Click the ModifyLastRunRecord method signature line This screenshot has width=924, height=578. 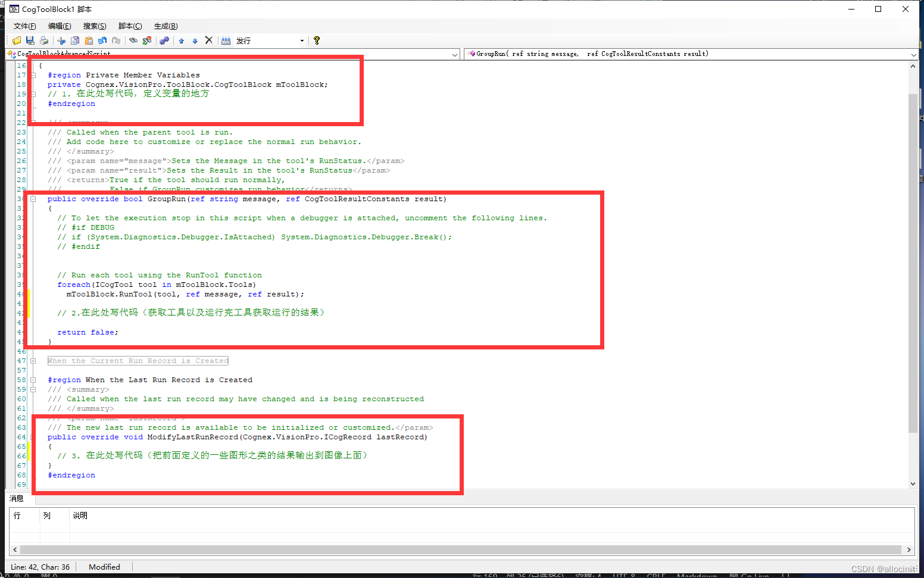238,437
